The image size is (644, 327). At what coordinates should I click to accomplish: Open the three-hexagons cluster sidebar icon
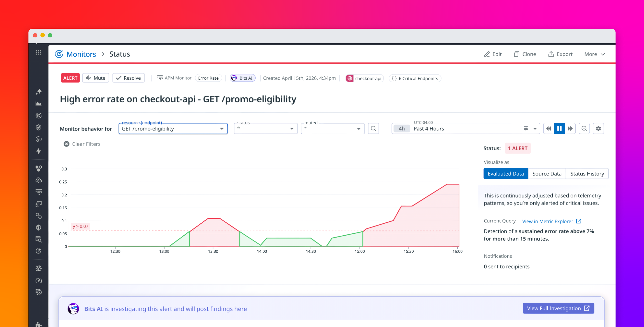click(x=38, y=169)
